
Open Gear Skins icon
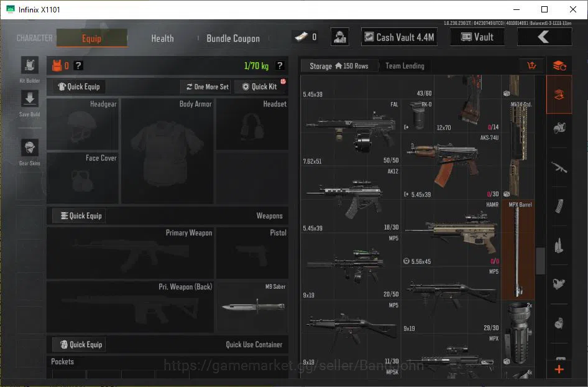tap(30, 147)
